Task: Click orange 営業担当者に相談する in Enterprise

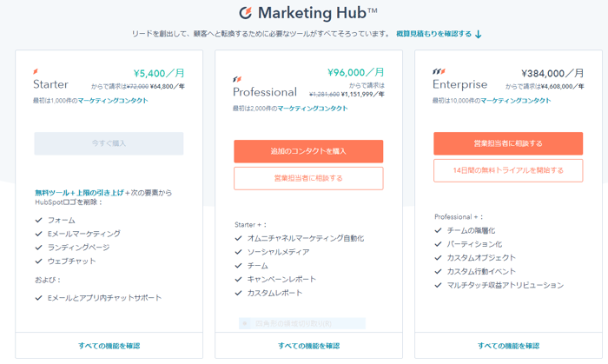Action: [x=508, y=143]
